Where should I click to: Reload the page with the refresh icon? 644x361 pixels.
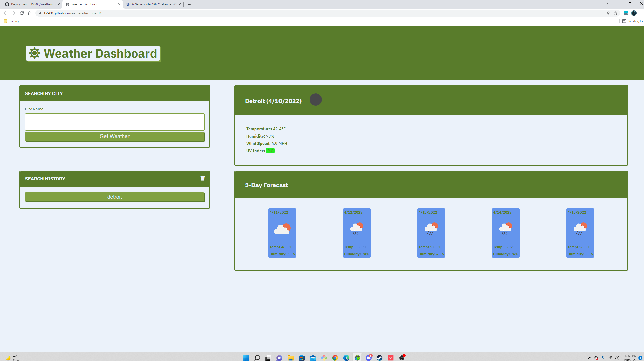tap(22, 13)
